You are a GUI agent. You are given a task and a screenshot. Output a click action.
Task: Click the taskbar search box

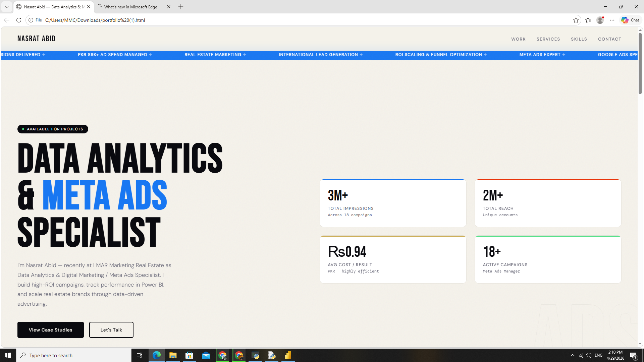(74, 355)
